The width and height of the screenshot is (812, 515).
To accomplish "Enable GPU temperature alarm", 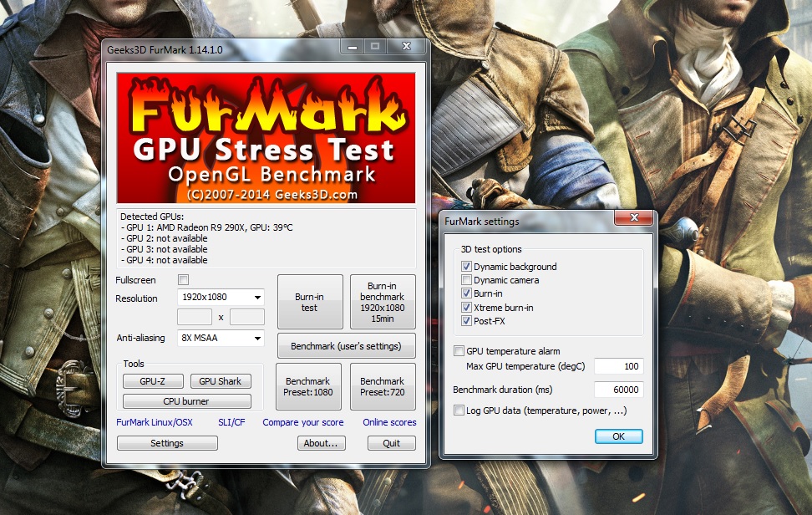I will point(459,351).
